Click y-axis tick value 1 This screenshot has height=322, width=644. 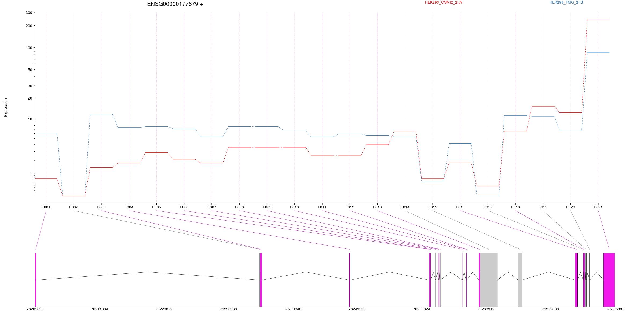coord(31,174)
